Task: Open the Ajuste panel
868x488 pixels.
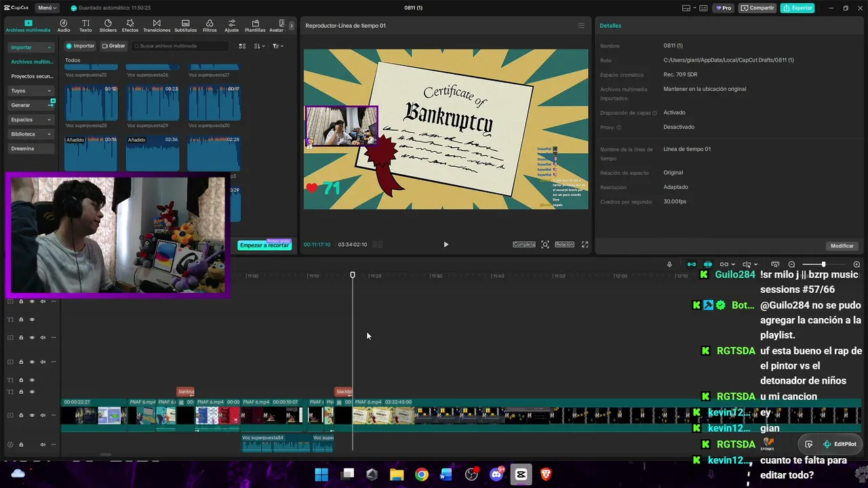Action: (232, 26)
